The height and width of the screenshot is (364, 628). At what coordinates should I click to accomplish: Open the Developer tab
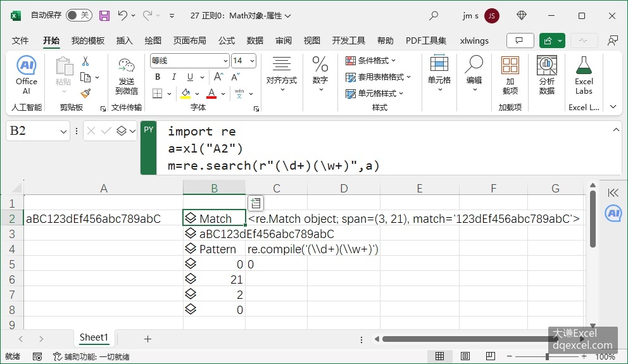[348, 41]
